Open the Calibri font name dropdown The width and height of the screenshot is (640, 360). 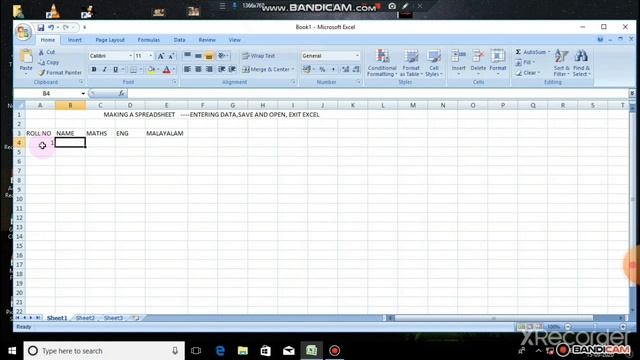click(131, 56)
